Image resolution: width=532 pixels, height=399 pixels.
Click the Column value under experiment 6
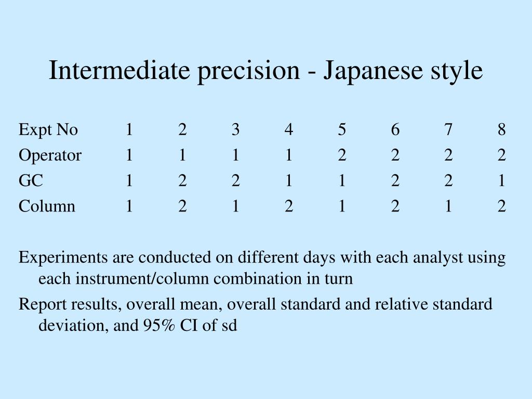(x=395, y=206)
